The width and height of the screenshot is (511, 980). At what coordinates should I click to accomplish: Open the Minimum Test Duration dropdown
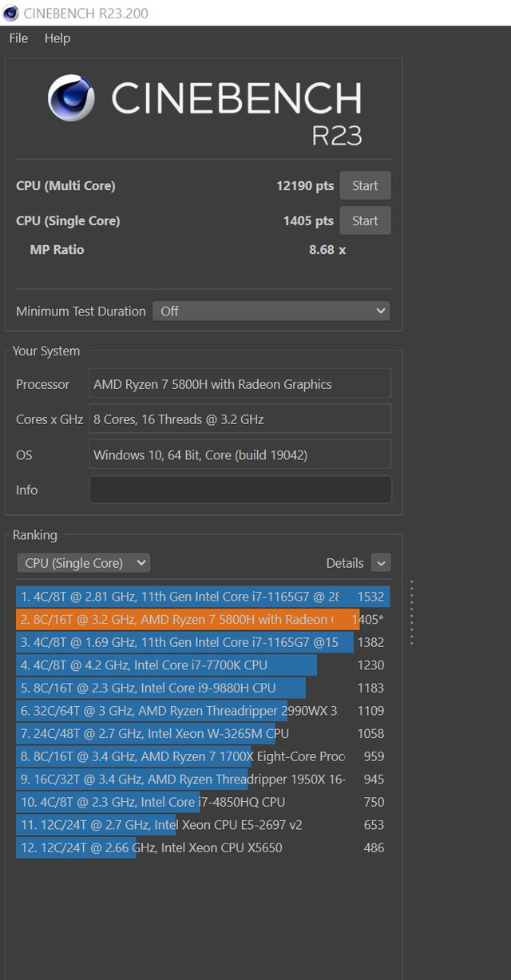271,311
